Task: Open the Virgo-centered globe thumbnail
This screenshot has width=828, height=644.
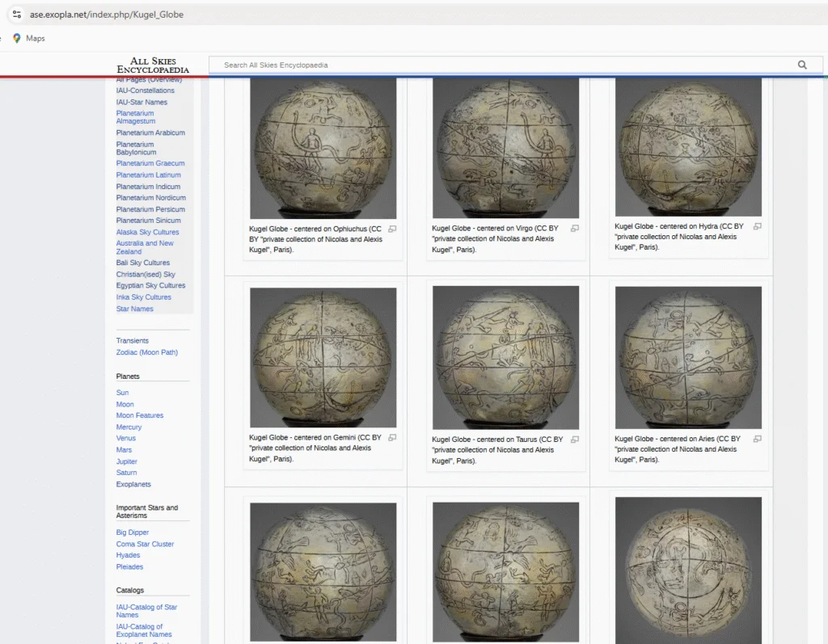Action: [506, 148]
